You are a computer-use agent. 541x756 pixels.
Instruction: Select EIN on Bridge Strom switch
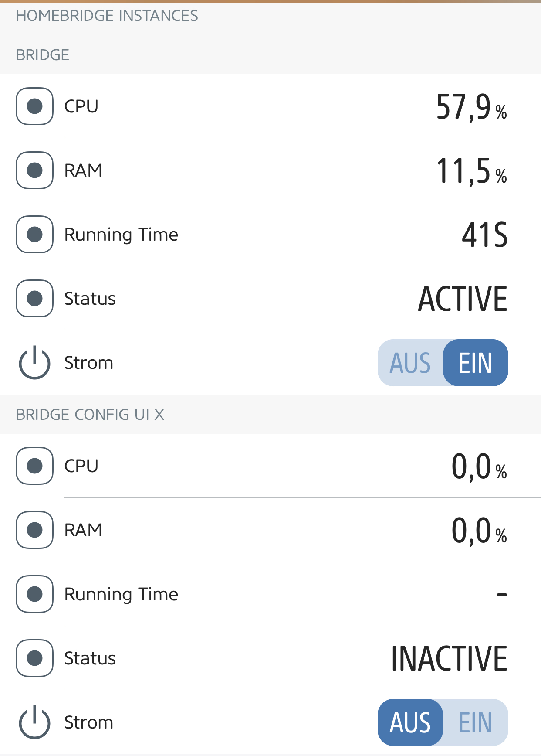(x=475, y=363)
